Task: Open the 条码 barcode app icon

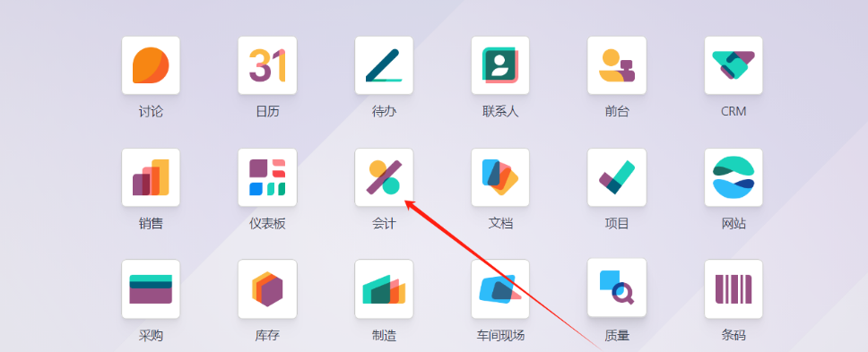Action: (x=733, y=289)
